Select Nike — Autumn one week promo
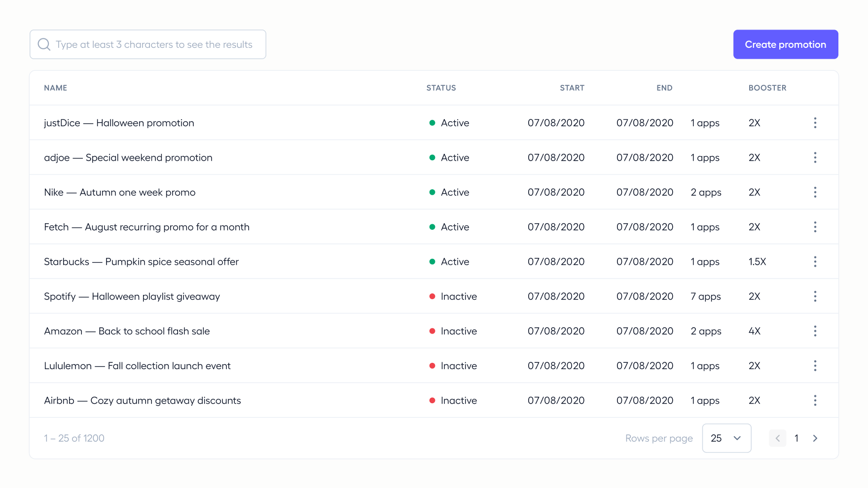Image resolution: width=868 pixels, height=488 pixels. (x=120, y=192)
